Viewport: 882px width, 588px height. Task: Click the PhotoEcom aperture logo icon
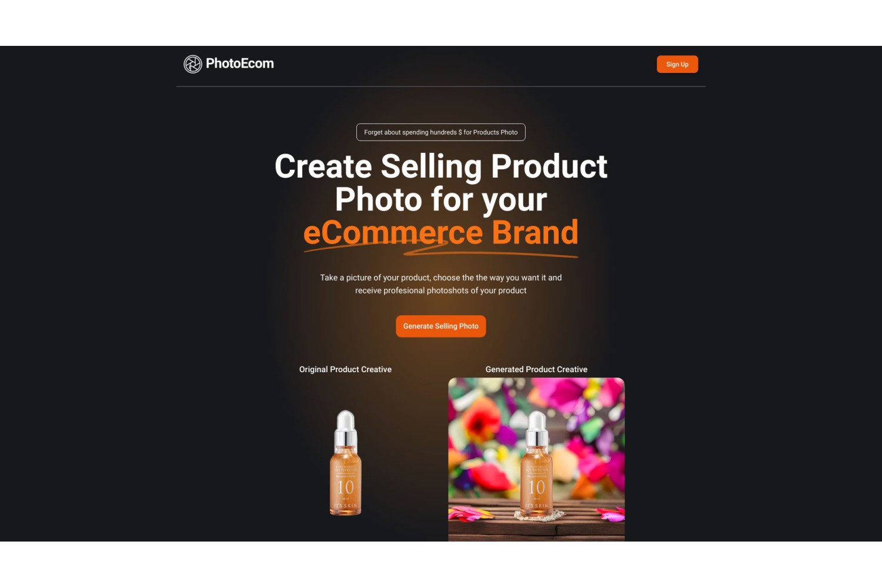point(193,64)
